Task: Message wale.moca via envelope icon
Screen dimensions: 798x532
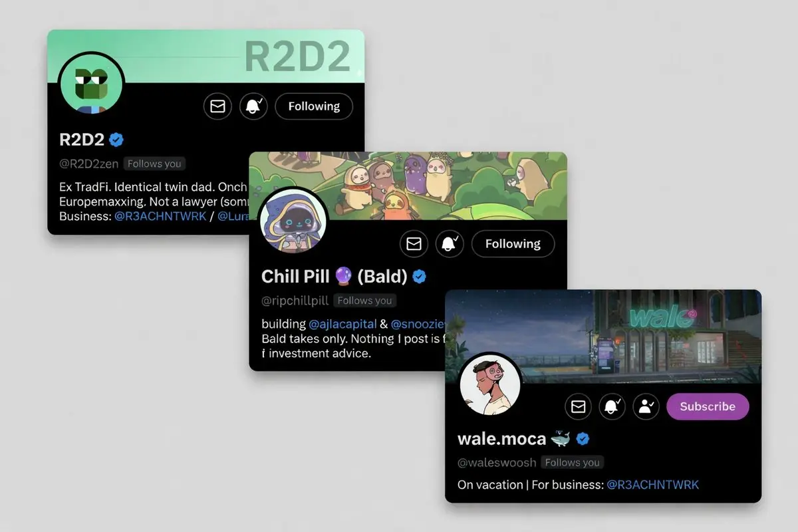Action: (579, 406)
